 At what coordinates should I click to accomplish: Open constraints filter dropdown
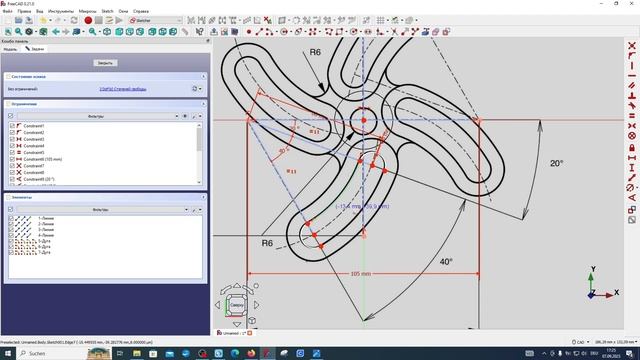[x=98, y=116]
